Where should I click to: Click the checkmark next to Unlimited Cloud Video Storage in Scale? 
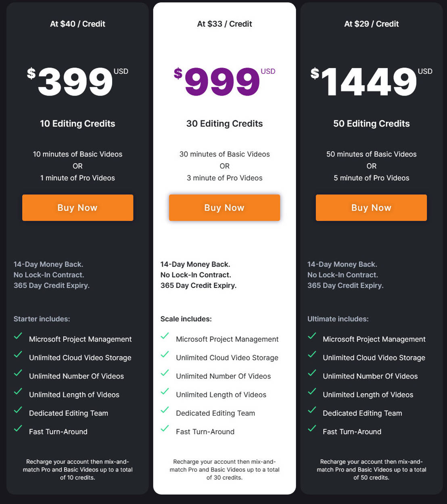click(x=165, y=354)
